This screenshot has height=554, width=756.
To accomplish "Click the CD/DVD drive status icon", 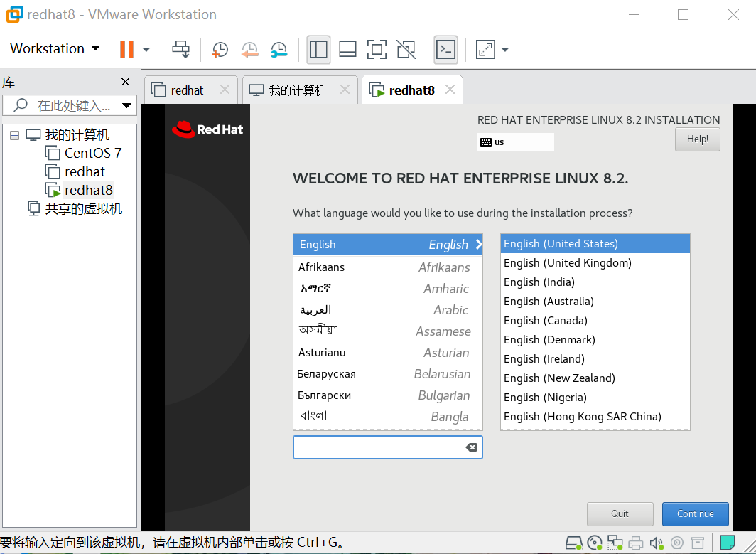I will (x=595, y=543).
